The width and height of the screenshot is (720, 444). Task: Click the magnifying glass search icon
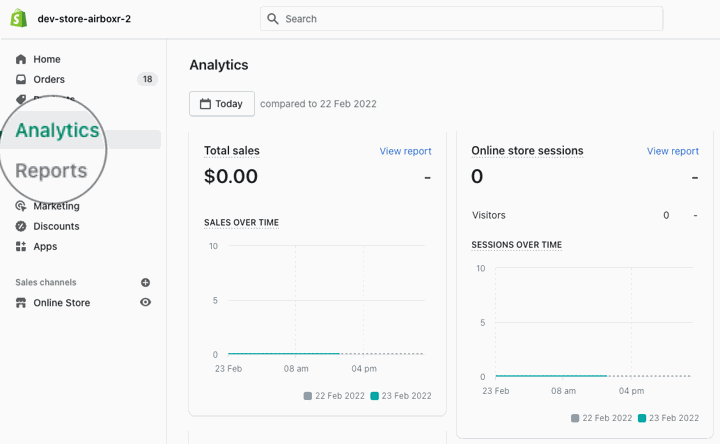click(273, 19)
